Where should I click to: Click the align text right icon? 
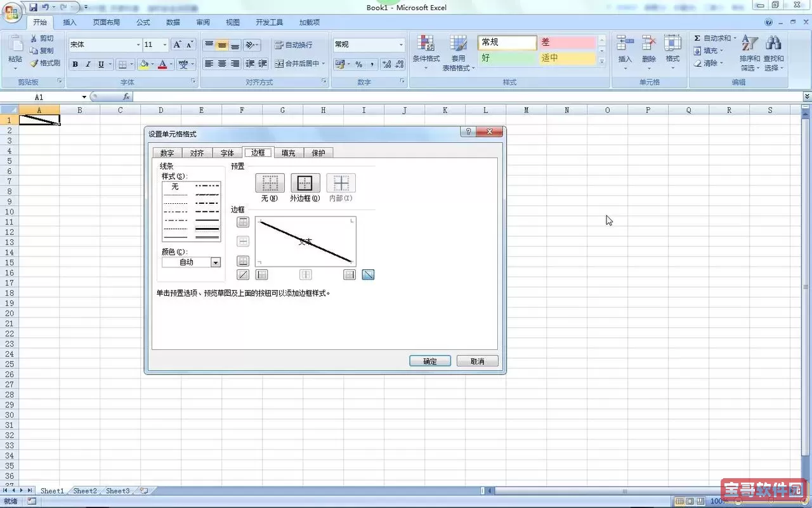(x=235, y=63)
